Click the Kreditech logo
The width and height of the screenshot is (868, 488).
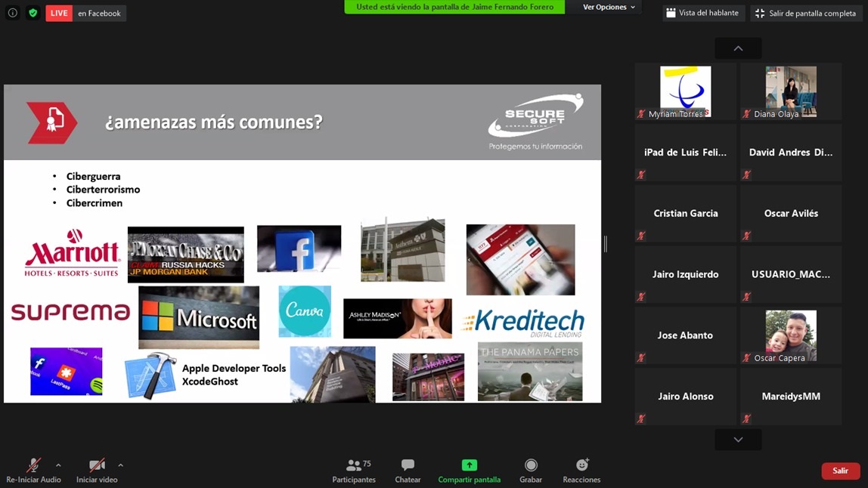pos(522,323)
